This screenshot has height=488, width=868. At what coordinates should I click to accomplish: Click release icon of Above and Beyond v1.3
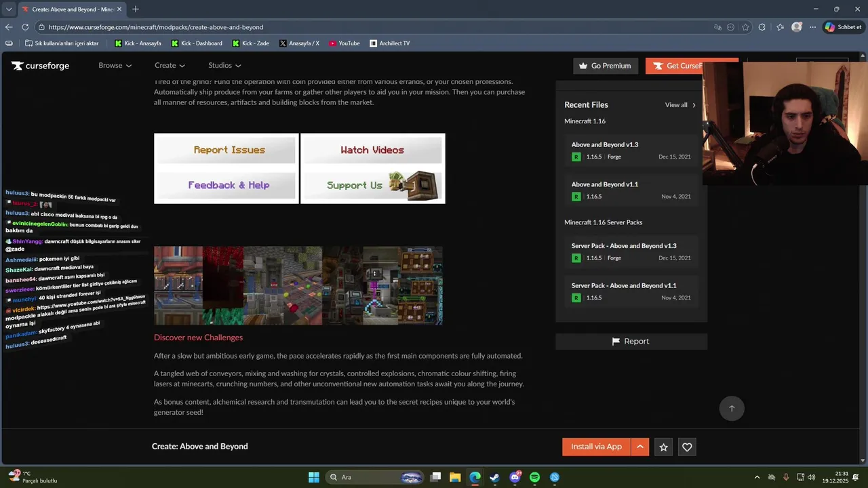pyautogui.click(x=576, y=157)
